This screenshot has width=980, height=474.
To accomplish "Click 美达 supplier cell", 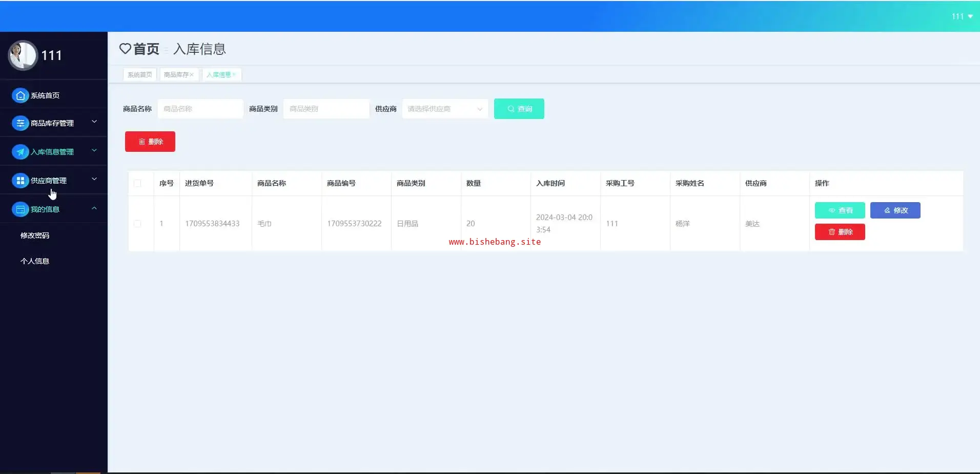I will point(752,224).
